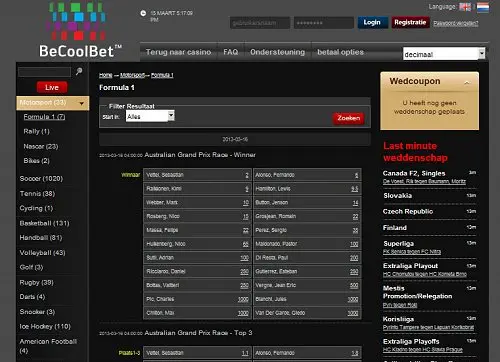Open Soccer (1020) category
Screen dimensions: 500x362
tap(41, 179)
